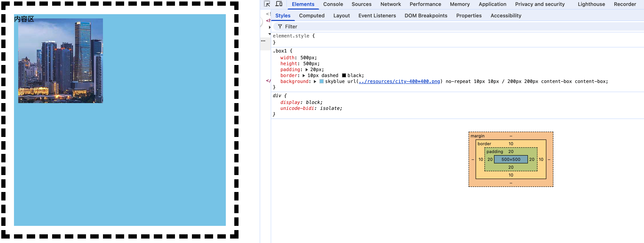Switch to the Computed pane tab
Screen dimensions: 644x243
point(311,15)
